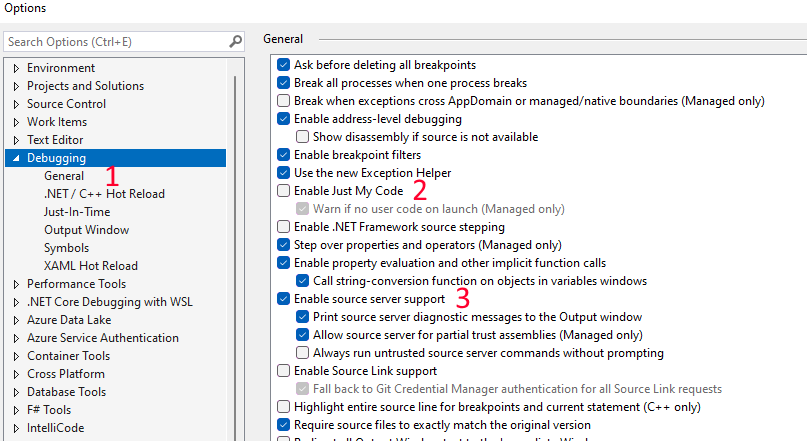Screen dimensions: 807x441
Task: Toggle Call string-conversion function checkbox
Action: [x=303, y=281]
